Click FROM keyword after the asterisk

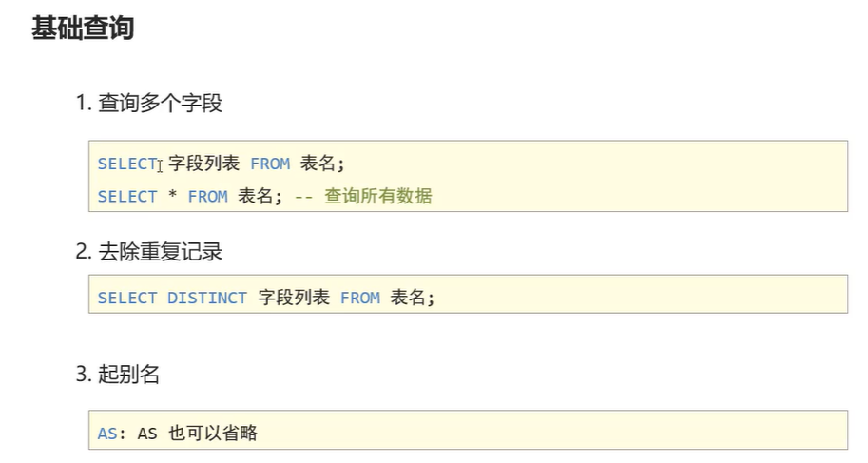pyautogui.click(x=208, y=196)
